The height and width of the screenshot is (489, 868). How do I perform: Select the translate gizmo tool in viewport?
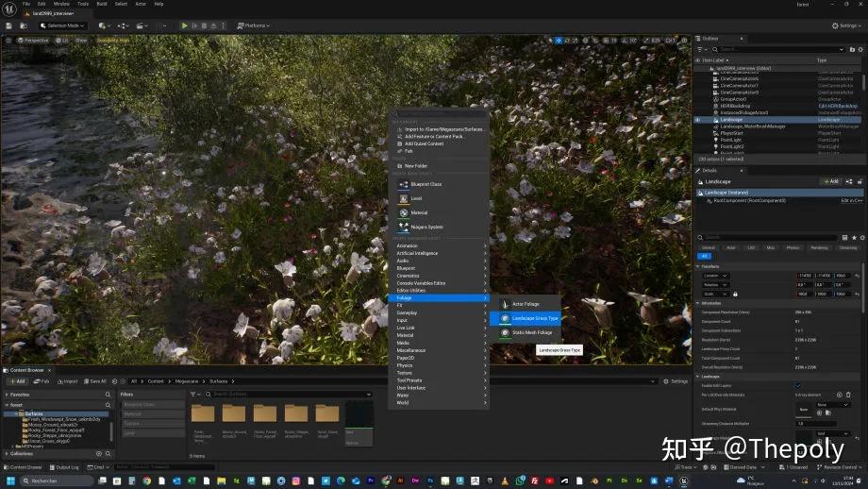pos(559,41)
